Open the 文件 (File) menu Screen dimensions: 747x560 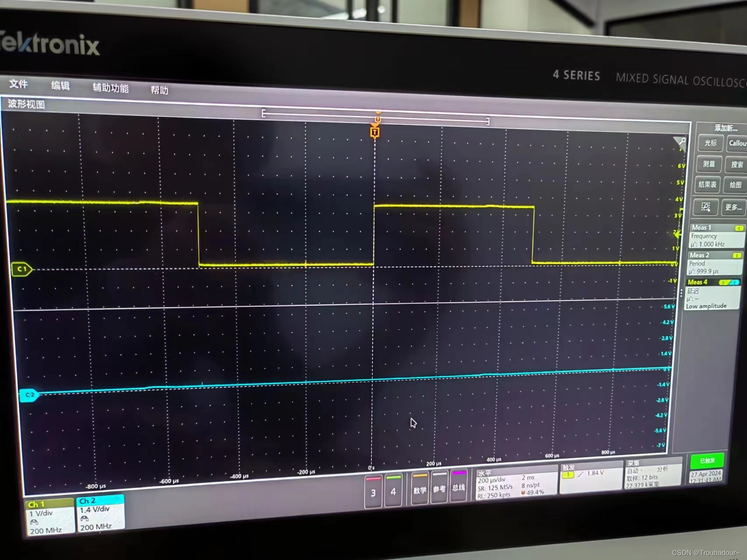click(x=18, y=85)
